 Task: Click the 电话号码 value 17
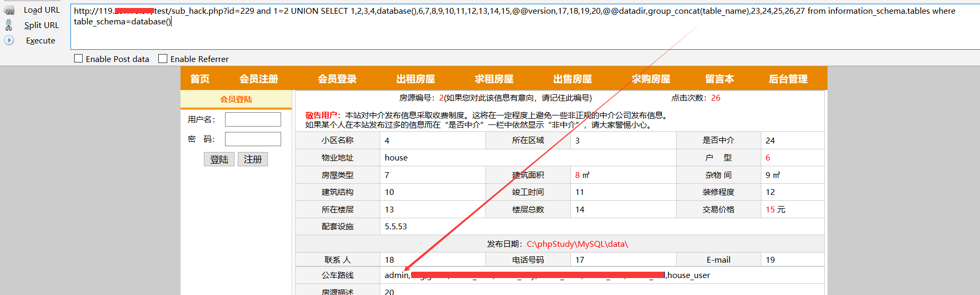coord(580,260)
